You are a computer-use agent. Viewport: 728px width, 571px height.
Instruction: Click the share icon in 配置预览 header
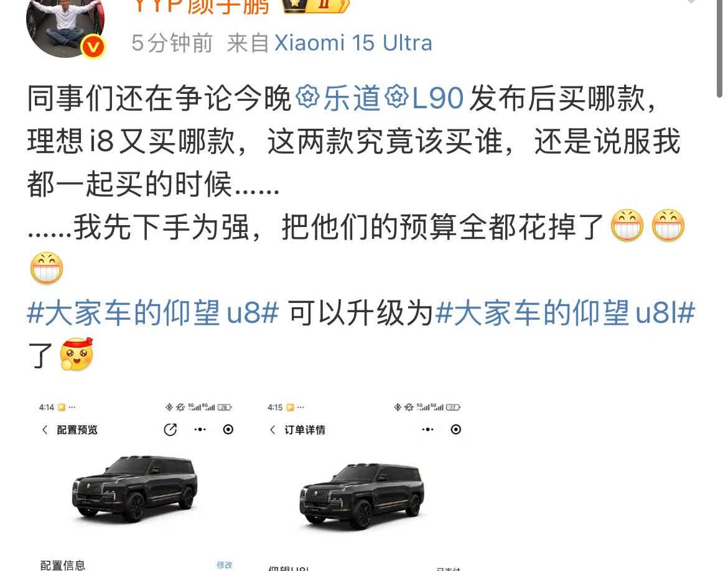pyautogui.click(x=170, y=430)
